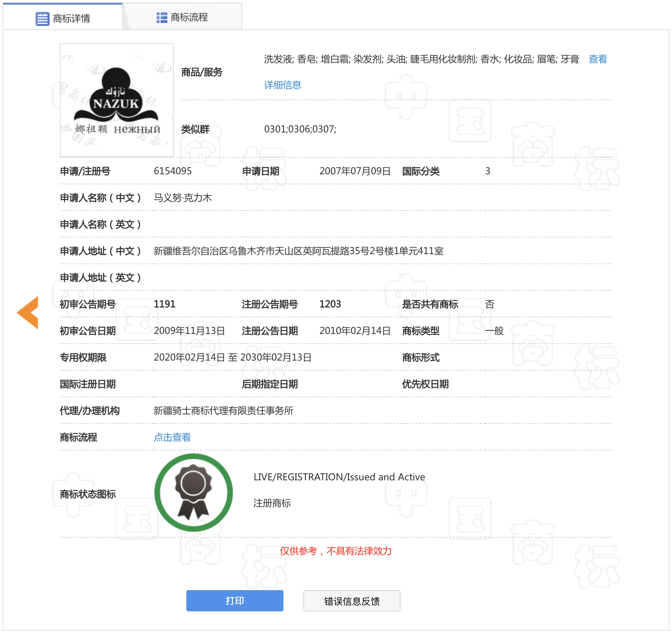Open the 详细信息 link
This screenshot has width=672, height=634.
282,85
